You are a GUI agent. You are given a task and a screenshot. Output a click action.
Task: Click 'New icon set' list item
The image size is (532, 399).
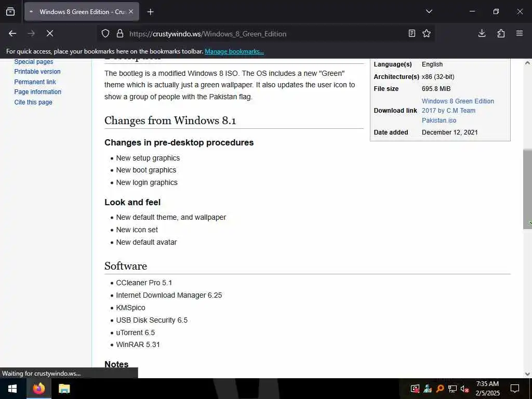click(x=137, y=230)
